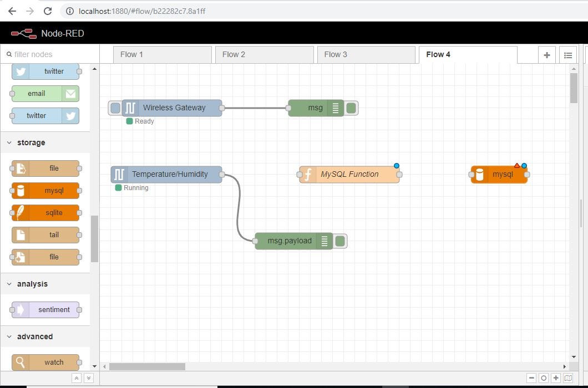This screenshot has width=588, height=388.
Task: Click the canvas scroll down arrow
Action: pos(574,357)
